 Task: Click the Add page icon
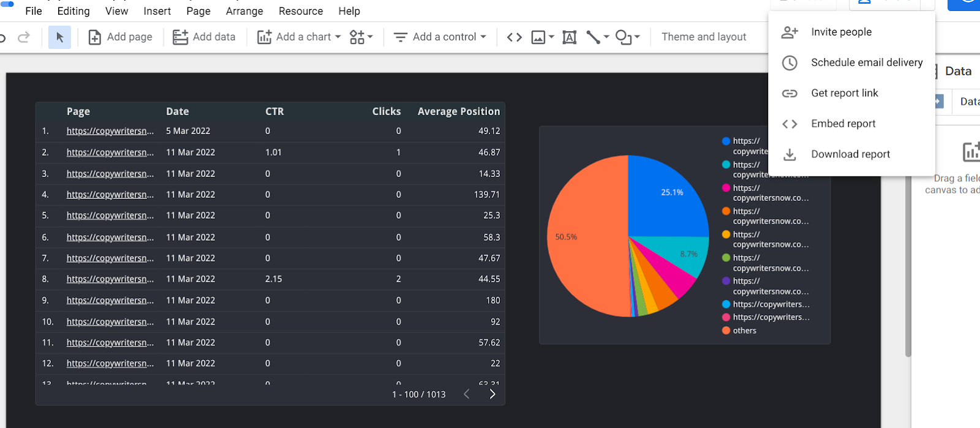pyautogui.click(x=95, y=37)
